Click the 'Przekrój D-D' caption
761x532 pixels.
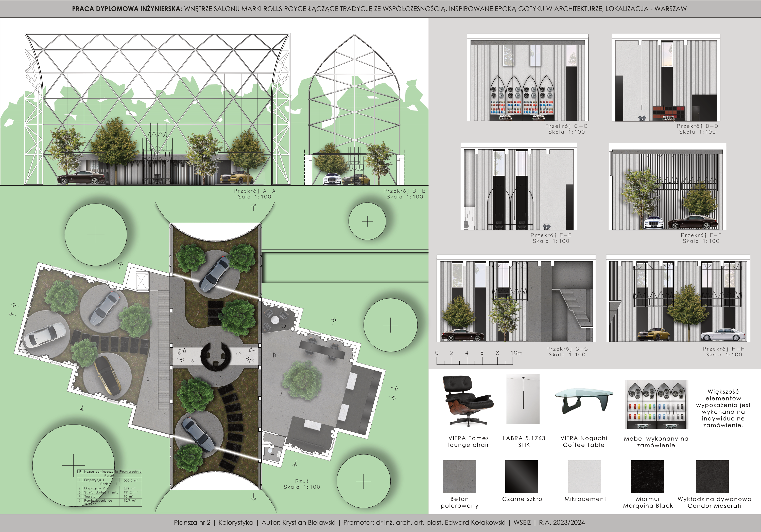[697, 126]
